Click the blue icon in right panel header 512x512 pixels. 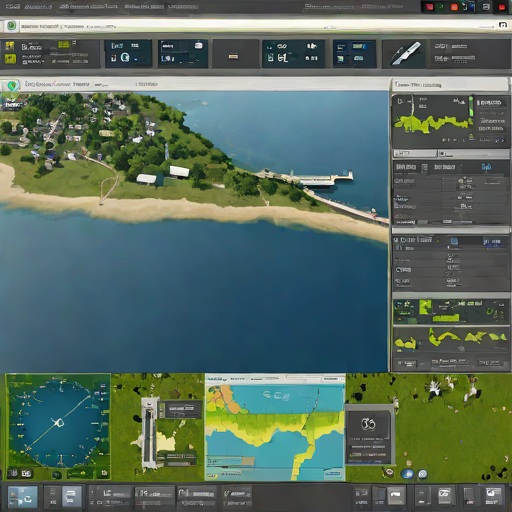coord(486,167)
